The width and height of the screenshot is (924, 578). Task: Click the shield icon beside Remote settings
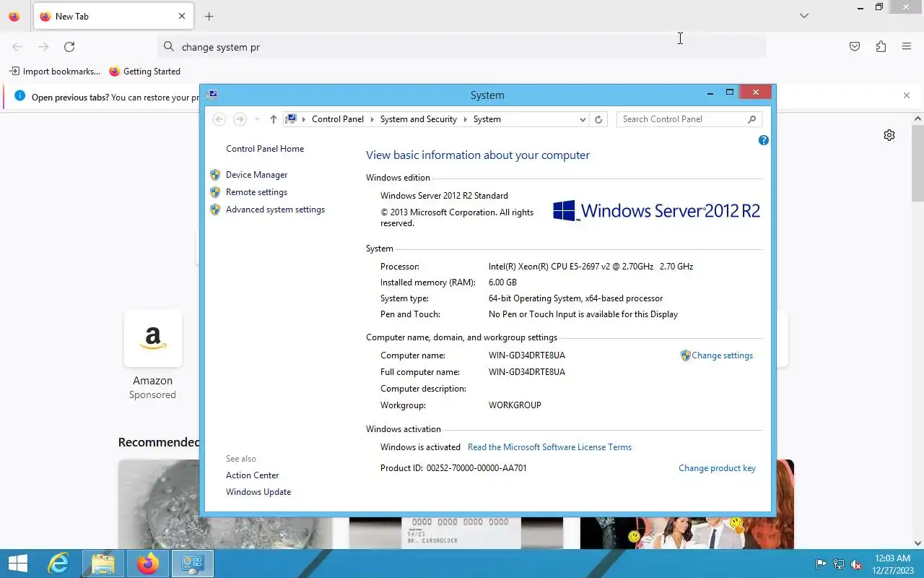coord(215,192)
